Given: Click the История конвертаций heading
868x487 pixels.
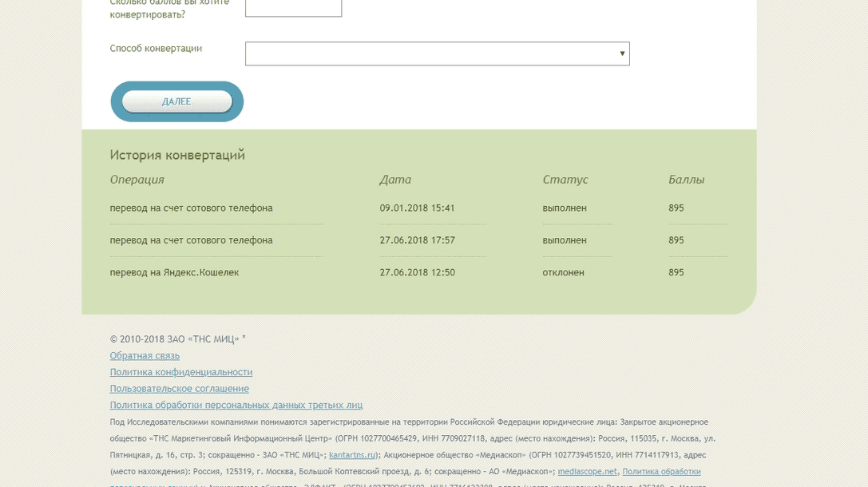Looking at the screenshot, I should [x=177, y=154].
